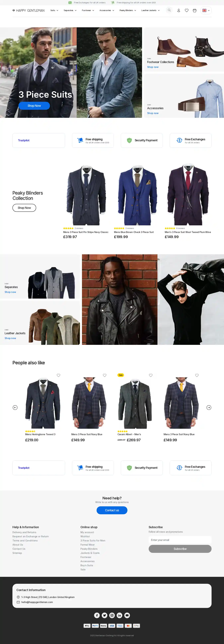224x644 pixels.
Task: Toggle wishlist heart on Cavani Albert suit
Action: [x=151, y=375]
